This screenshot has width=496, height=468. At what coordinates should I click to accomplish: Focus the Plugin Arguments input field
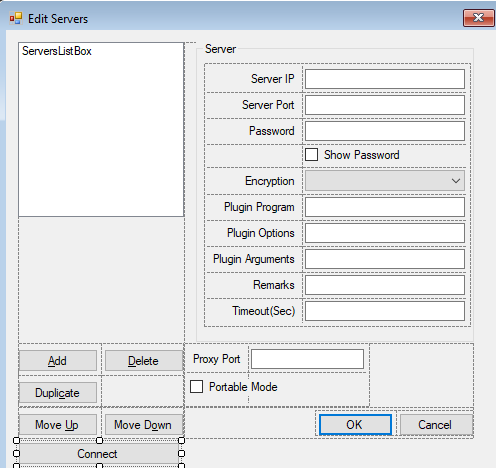385,259
